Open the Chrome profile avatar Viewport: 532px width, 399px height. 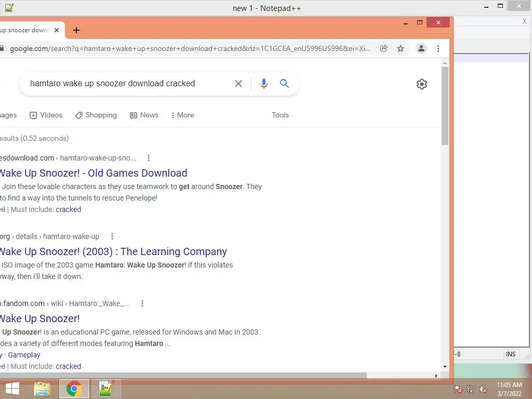[x=421, y=48]
